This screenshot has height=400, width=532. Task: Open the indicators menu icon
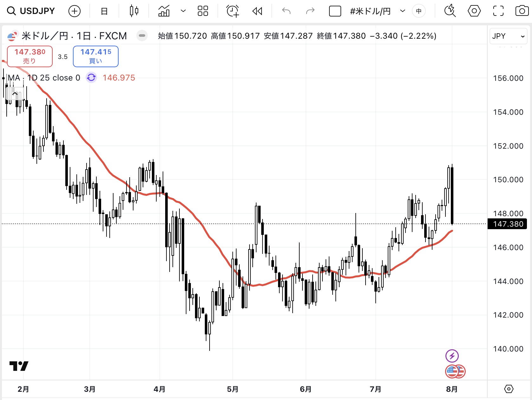click(164, 11)
